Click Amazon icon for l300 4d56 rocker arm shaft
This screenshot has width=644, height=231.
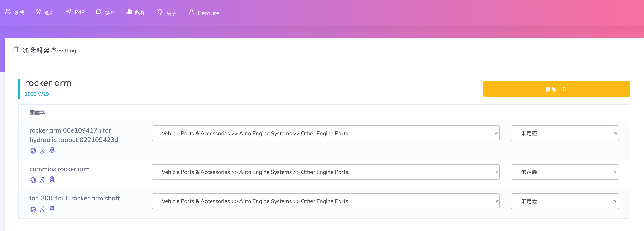(52, 209)
